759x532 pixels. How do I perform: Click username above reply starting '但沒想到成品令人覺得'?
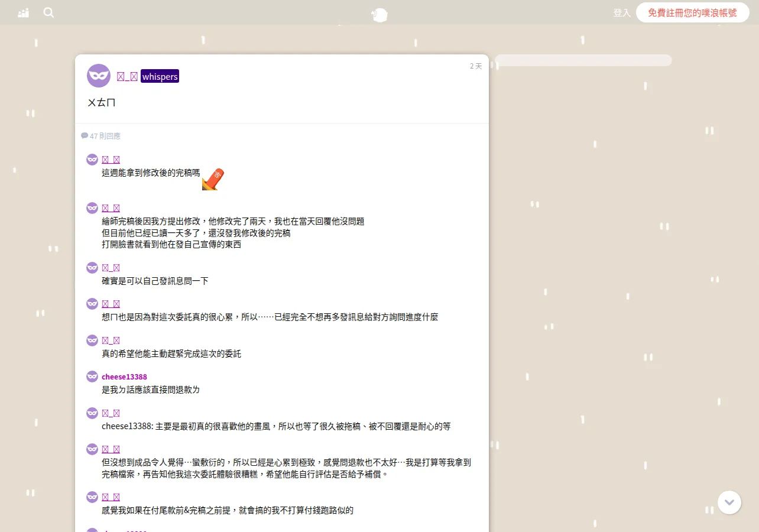(x=111, y=449)
